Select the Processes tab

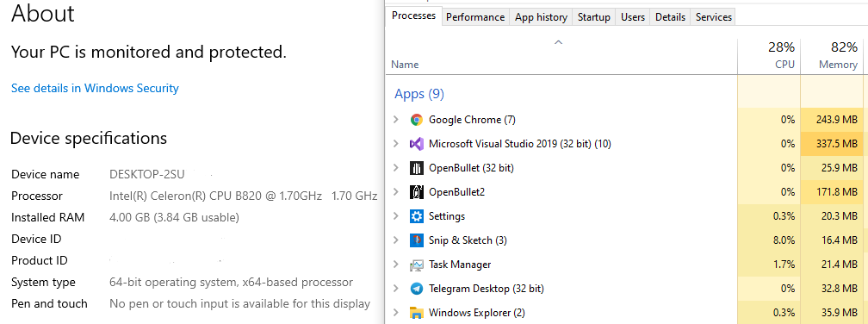click(413, 16)
